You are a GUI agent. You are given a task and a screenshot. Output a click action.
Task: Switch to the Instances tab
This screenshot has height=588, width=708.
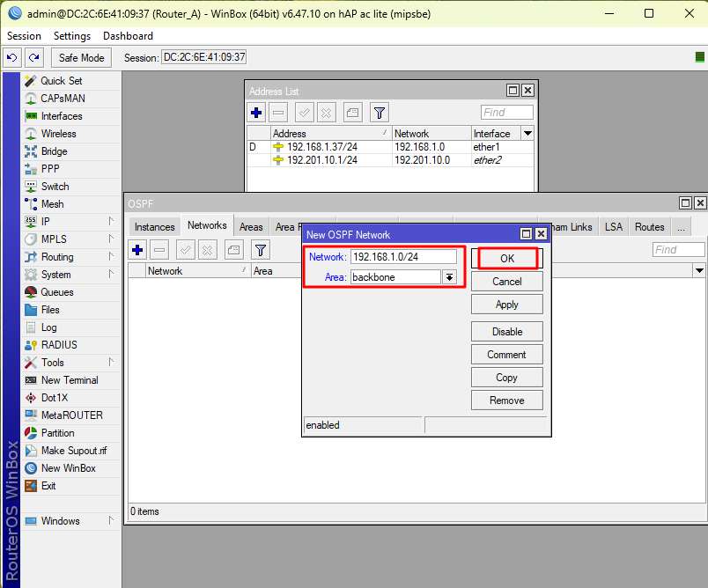coord(155,227)
